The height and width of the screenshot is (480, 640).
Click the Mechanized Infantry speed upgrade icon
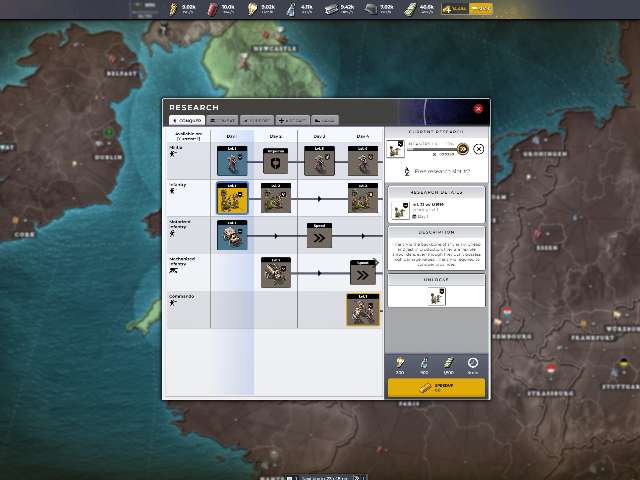point(362,273)
